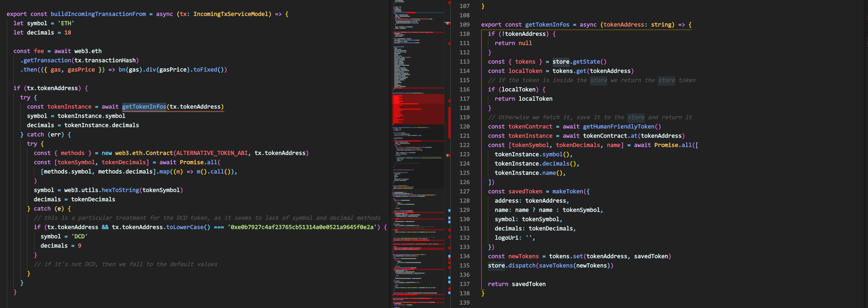This screenshot has width=868, height=308.
Task: Click the decimals value 9
Action: point(79,246)
